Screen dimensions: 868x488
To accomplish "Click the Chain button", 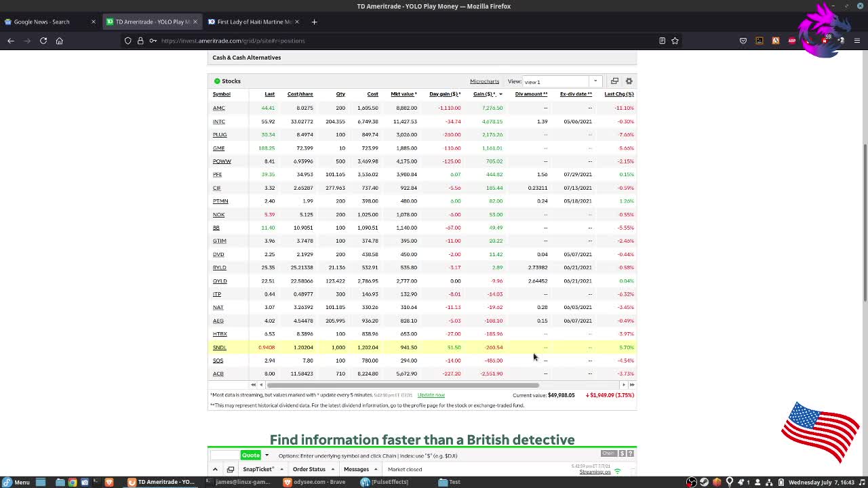I will (x=608, y=453).
